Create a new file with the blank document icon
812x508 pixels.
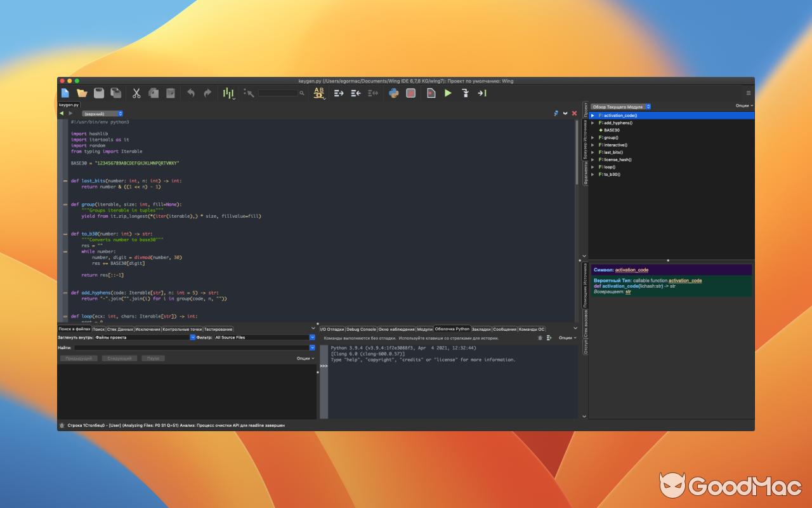65,93
